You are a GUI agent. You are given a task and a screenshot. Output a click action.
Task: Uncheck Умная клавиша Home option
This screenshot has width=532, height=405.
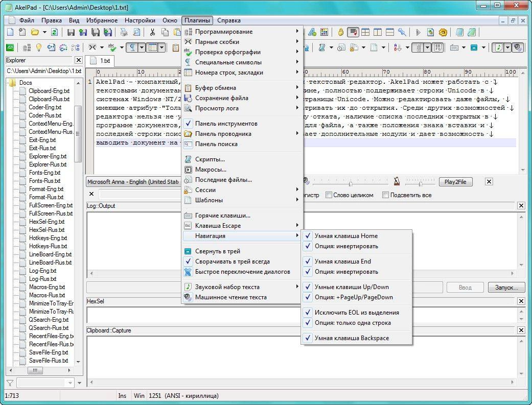pos(356,236)
